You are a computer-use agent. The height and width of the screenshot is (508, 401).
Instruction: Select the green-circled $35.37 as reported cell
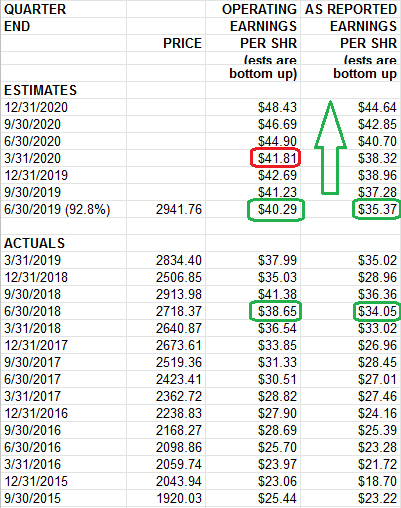(x=377, y=209)
